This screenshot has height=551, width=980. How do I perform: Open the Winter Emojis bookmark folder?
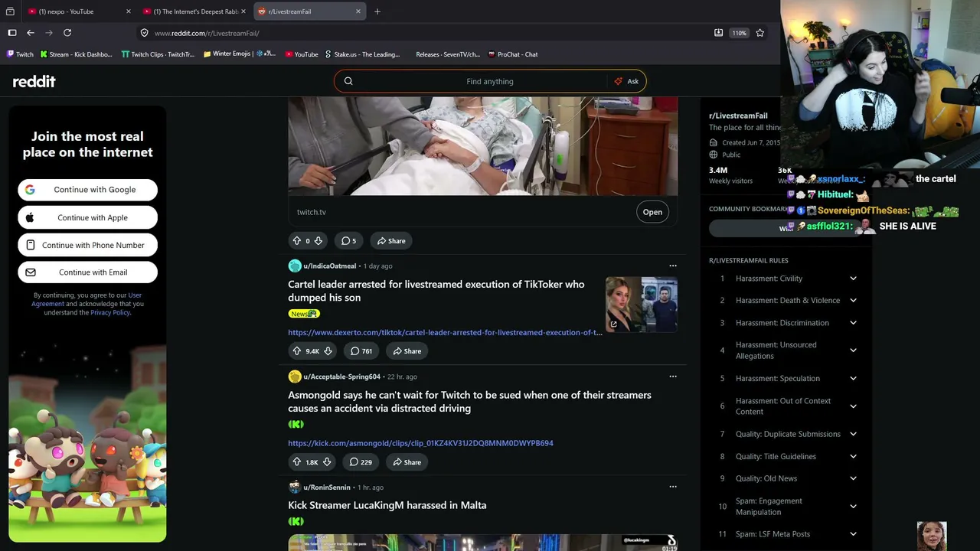[x=240, y=54]
